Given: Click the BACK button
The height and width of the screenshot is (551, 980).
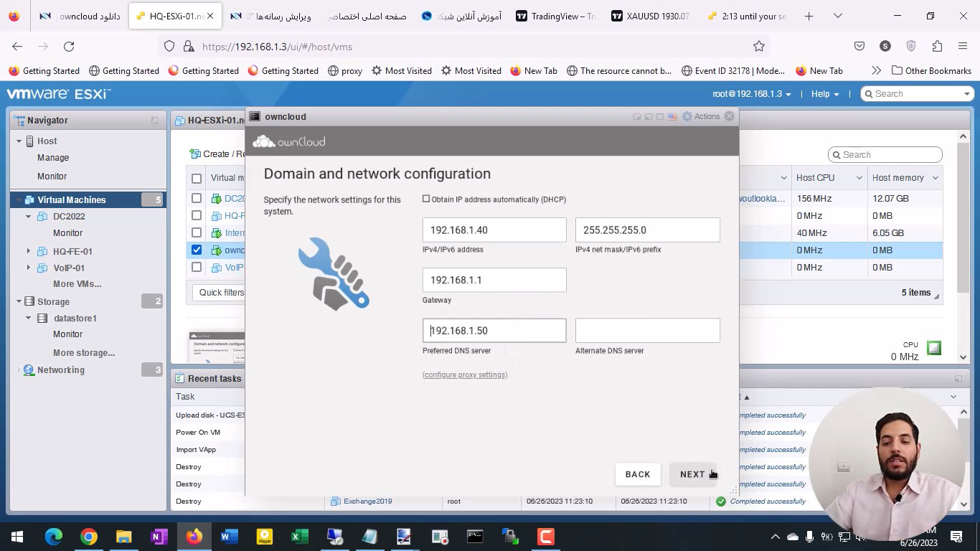Looking at the screenshot, I should pyautogui.click(x=638, y=474).
